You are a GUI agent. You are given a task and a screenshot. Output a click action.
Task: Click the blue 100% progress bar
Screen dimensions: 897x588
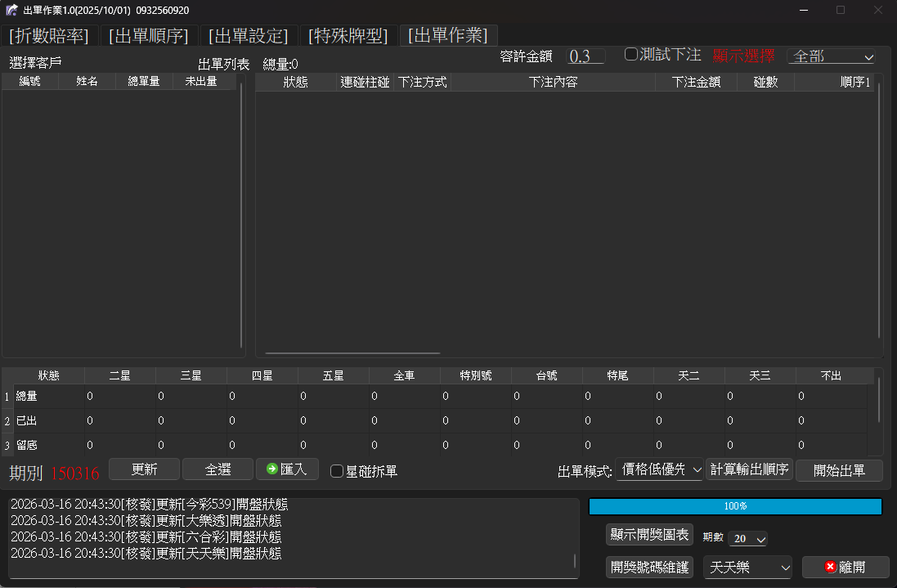tap(734, 506)
